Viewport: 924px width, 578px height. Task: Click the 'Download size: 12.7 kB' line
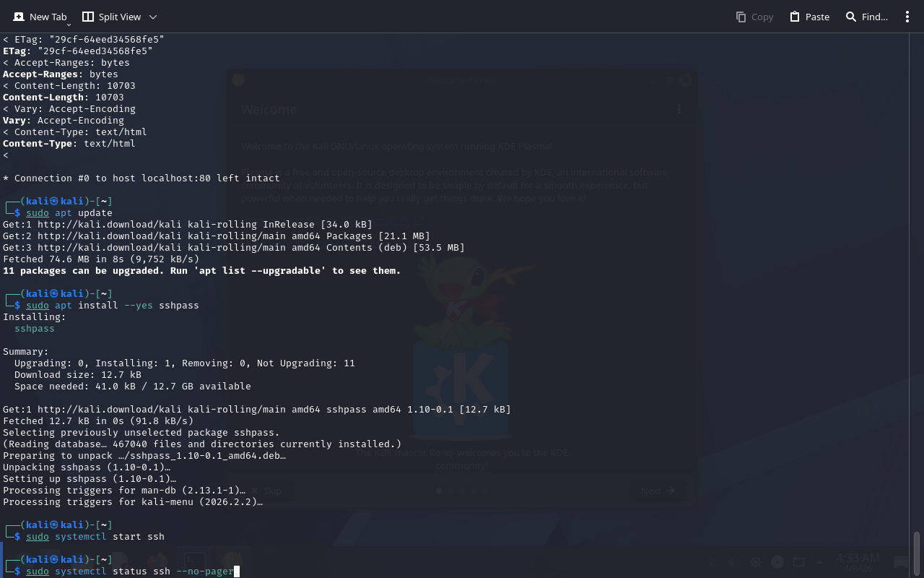pos(78,375)
